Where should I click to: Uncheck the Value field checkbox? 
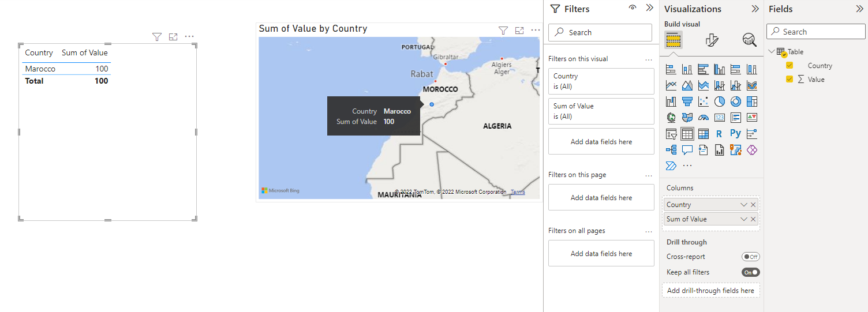click(x=790, y=79)
